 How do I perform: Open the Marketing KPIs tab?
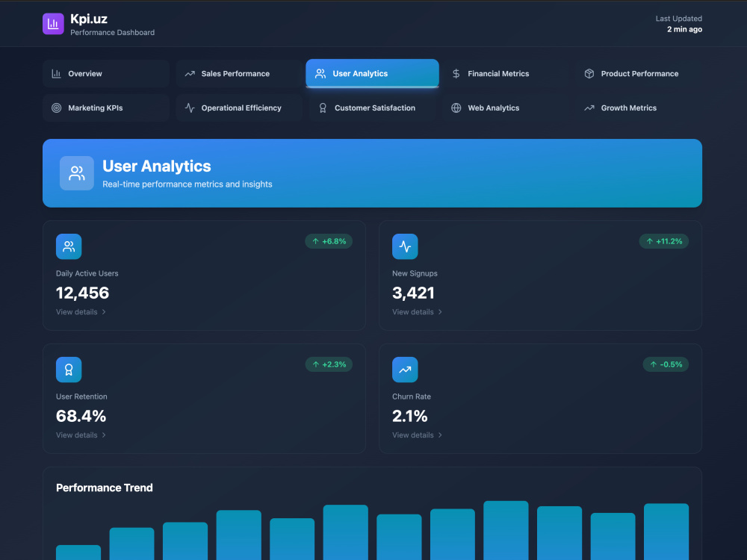click(106, 108)
